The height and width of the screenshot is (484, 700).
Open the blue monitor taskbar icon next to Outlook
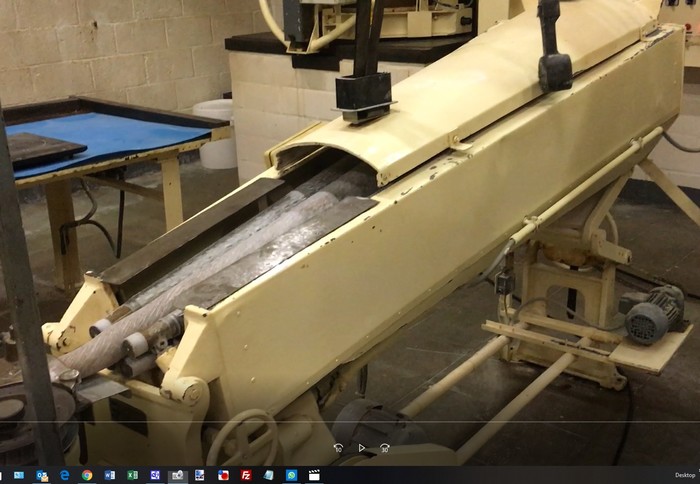19,476
